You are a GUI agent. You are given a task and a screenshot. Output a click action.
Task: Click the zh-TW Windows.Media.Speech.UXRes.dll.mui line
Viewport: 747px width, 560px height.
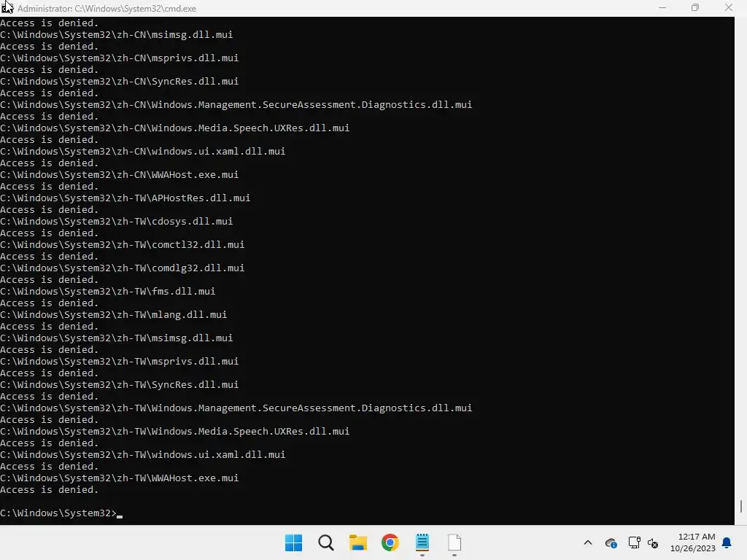175,432
